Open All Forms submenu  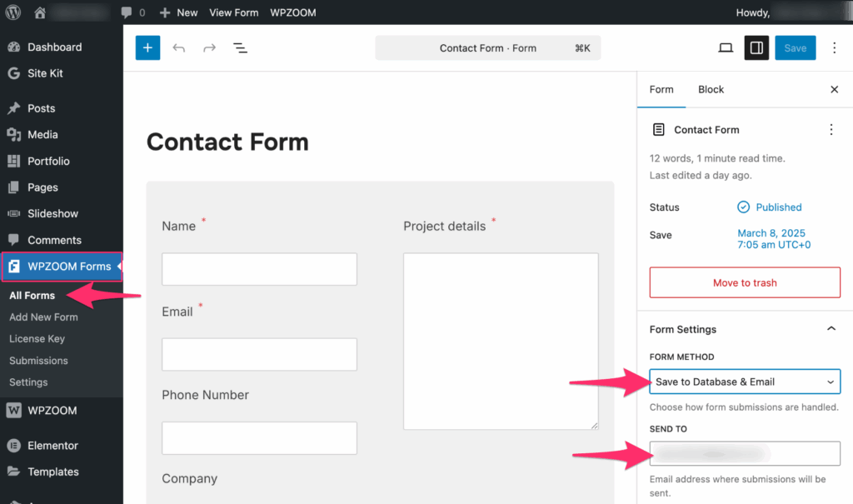pos(32,296)
